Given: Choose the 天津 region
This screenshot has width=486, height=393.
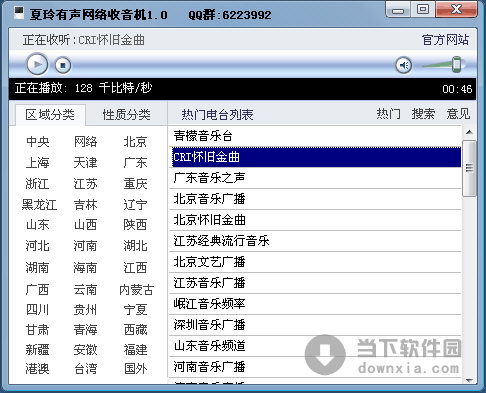Looking at the screenshot, I should pyautogui.click(x=85, y=163).
